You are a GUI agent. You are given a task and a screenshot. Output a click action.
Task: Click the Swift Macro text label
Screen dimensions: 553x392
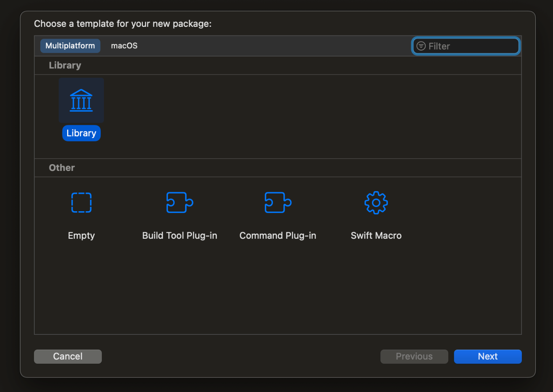[x=376, y=236]
